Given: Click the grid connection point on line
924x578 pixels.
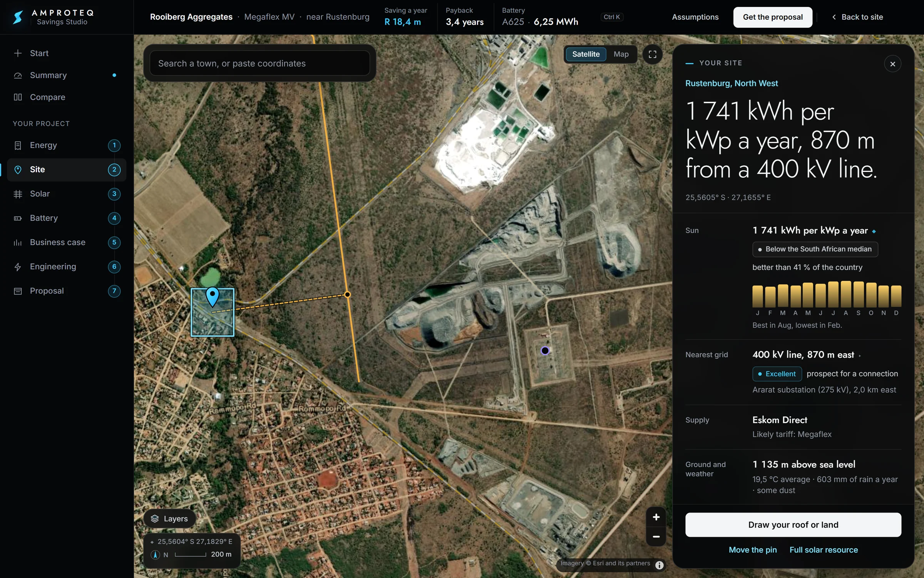Looking at the screenshot, I should pyautogui.click(x=347, y=294).
